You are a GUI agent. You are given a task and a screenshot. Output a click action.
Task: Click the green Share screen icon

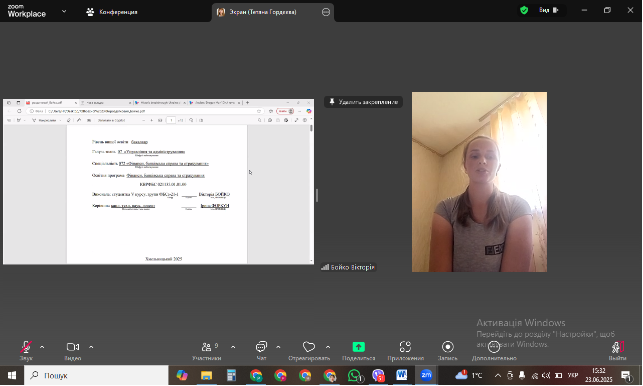tap(358, 347)
